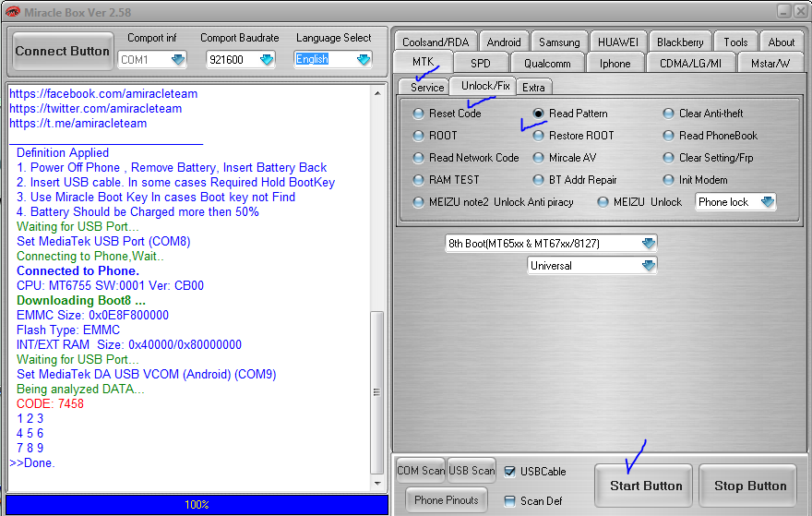The width and height of the screenshot is (812, 516).
Task: Switch to the CDMA/LG/MI tab
Action: click(x=690, y=63)
